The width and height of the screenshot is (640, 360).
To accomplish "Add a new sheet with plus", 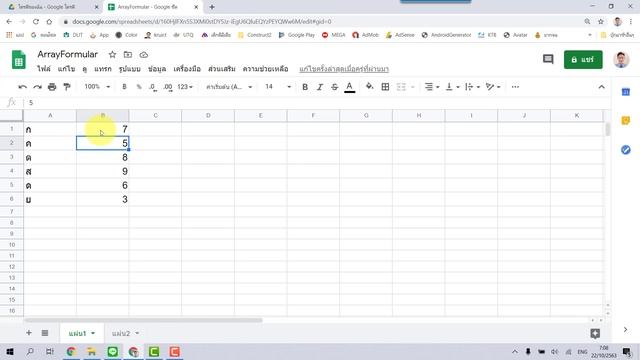I will [29, 333].
